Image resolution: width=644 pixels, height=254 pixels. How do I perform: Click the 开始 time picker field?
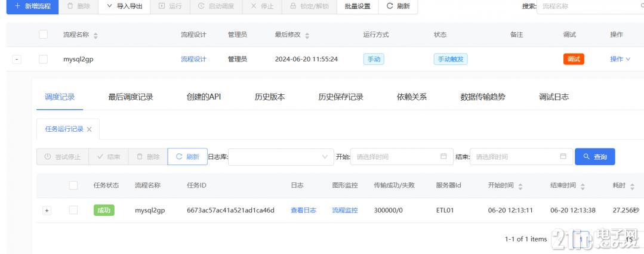[x=402, y=157]
